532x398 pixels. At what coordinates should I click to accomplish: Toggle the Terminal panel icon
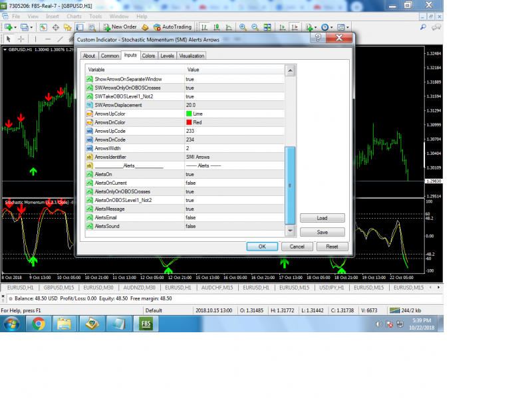click(x=80, y=27)
